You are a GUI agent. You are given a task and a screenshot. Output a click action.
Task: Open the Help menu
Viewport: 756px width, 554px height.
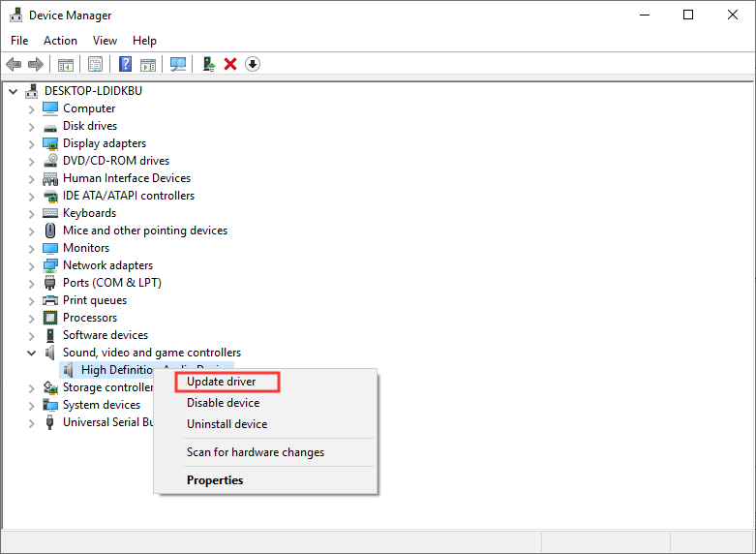pos(144,41)
